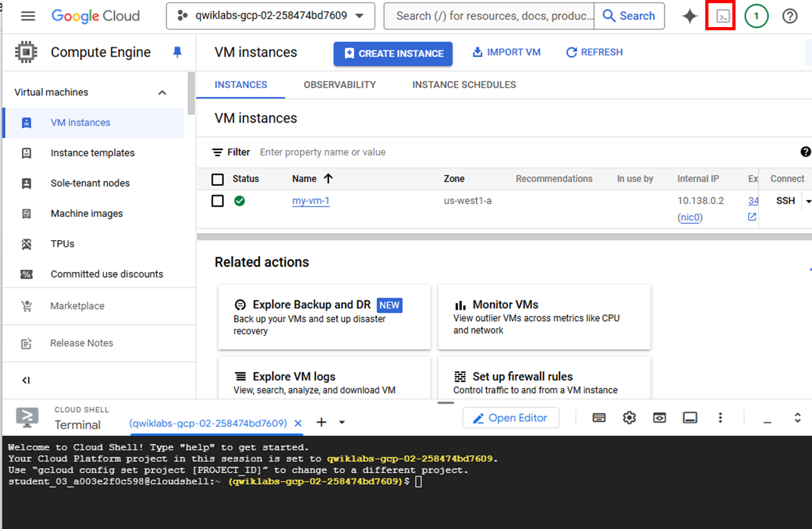The height and width of the screenshot is (529, 812).
Task: Open notifications badge showing 1
Action: (x=756, y=16)
